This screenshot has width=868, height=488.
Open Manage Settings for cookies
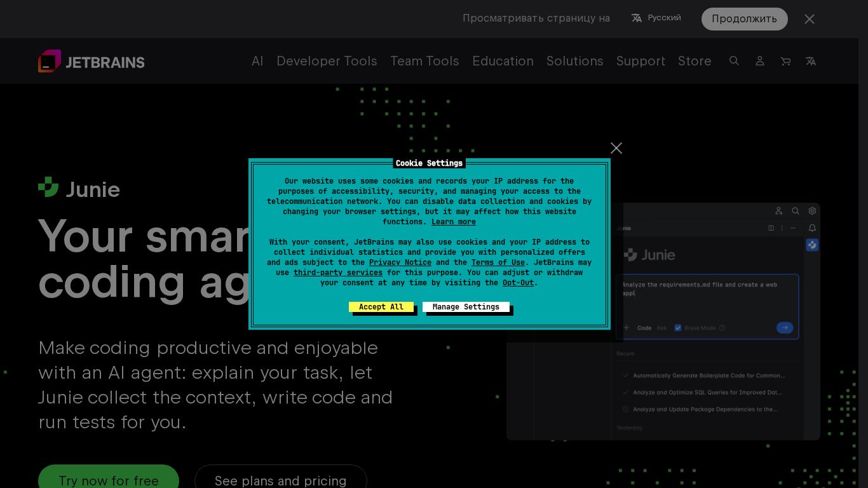[x=466, y=307]
